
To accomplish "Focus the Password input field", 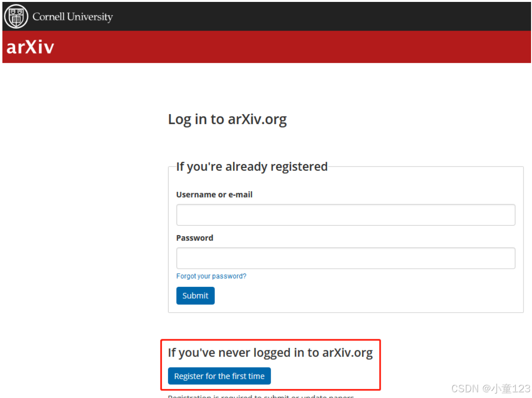I will point(345,258).
